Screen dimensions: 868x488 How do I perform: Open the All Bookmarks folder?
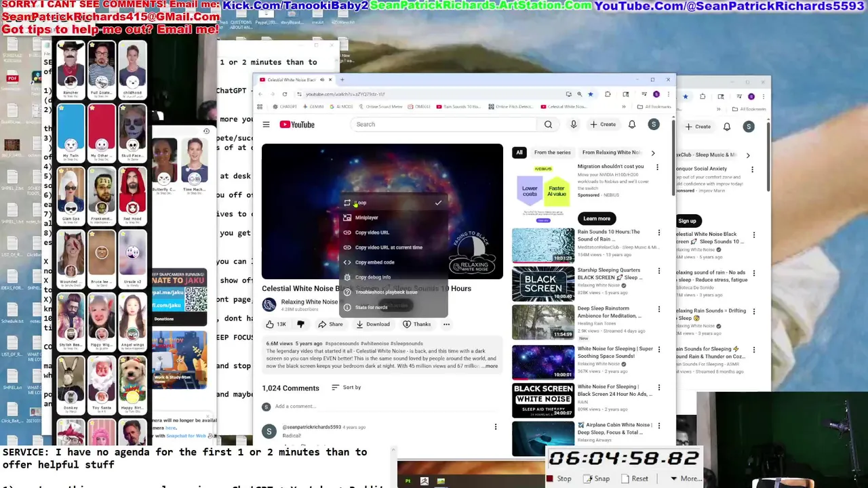(x=654, y=106)
